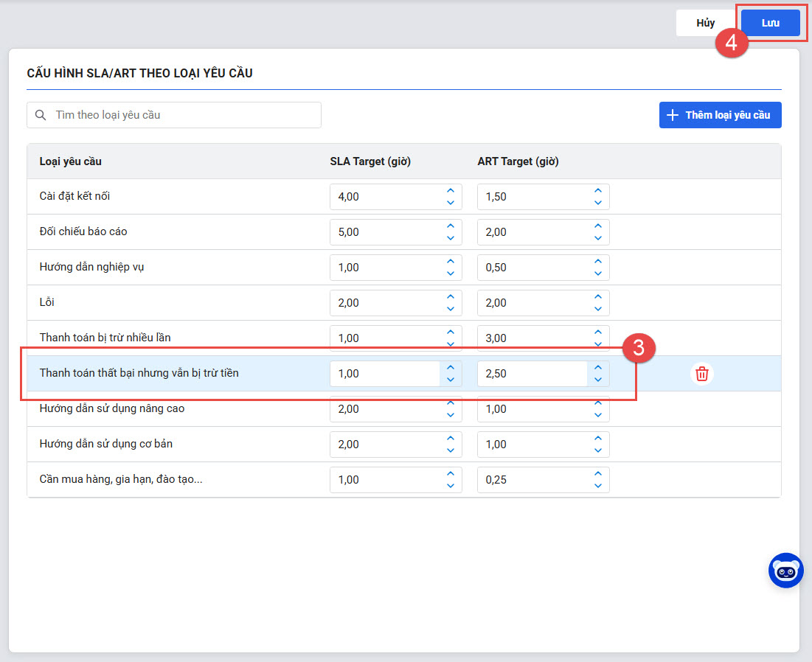Decrease ART Target for Hướng dẫn nghiệp vụ
812x662 pixels.
click(598, 273)
